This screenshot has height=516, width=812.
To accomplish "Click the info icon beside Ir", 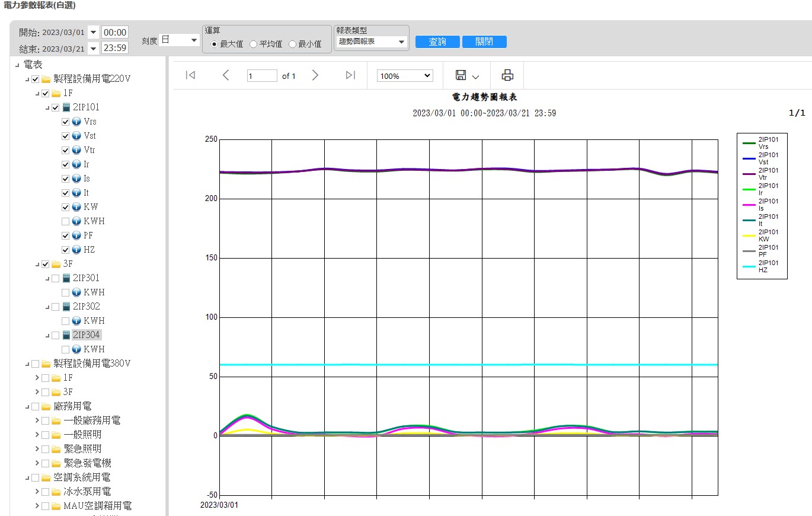I will point(76,164).
